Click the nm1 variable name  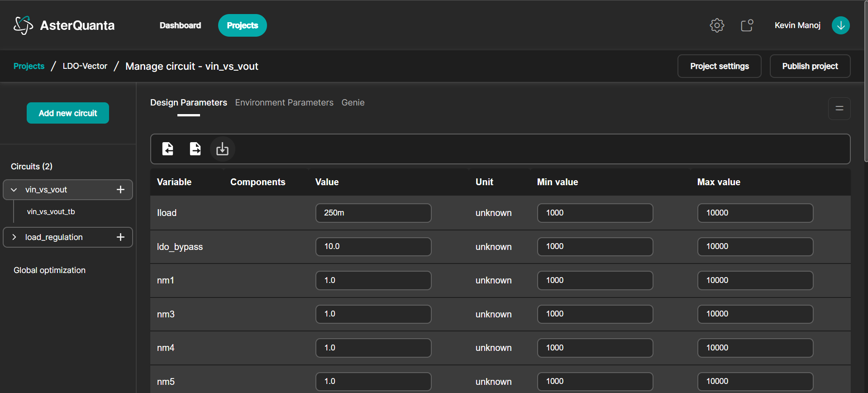[166, 280]
